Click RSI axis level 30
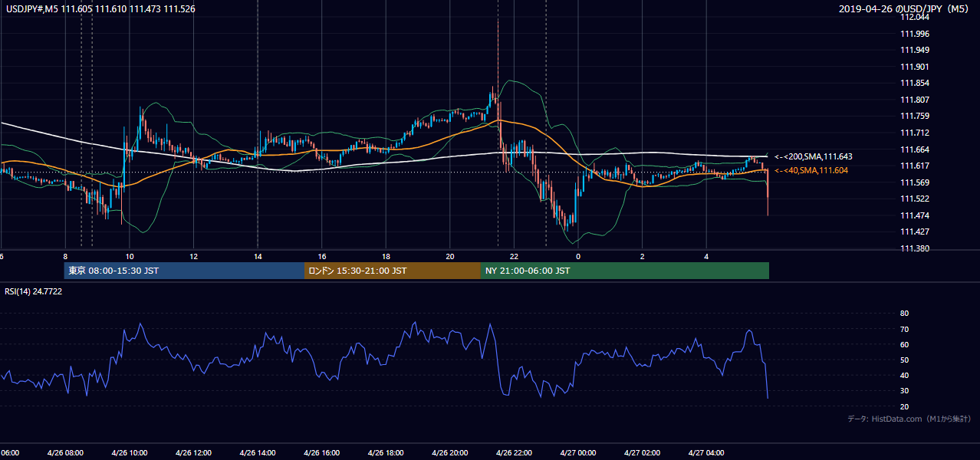This screenshot has height=460, width=980. [x=904, y=391]
